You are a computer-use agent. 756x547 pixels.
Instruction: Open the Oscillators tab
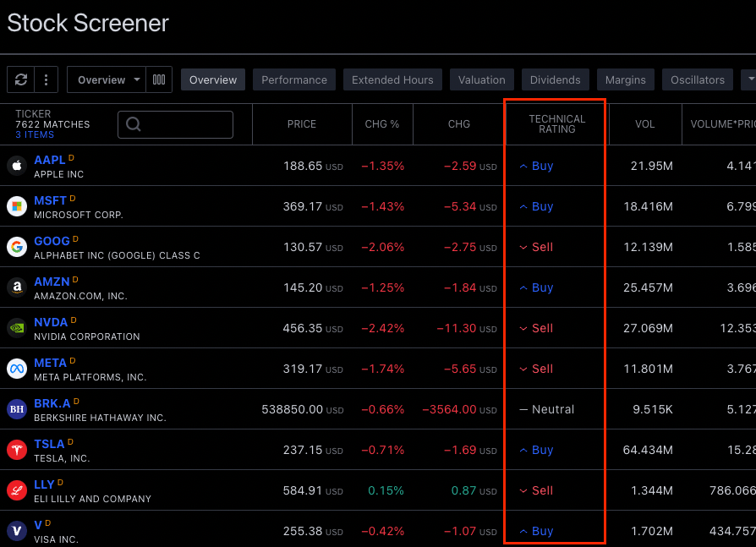(x=698, y=79)
